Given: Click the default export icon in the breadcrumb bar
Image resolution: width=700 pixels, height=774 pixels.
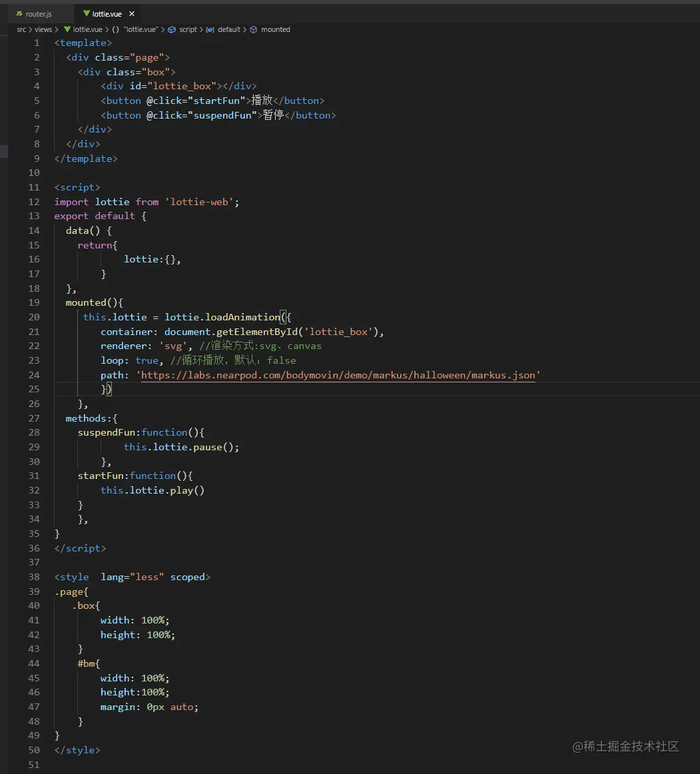Looking at the screenshot, I should click(208, 29).
